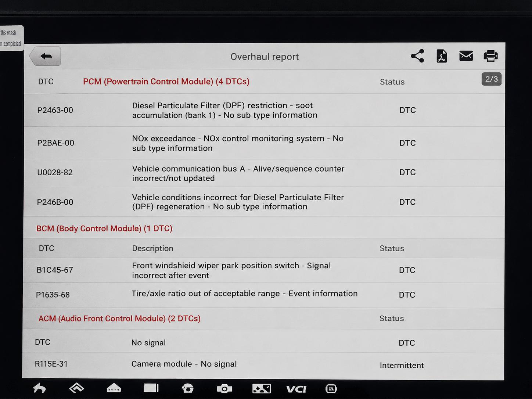Show recent apps

(151, 388)
